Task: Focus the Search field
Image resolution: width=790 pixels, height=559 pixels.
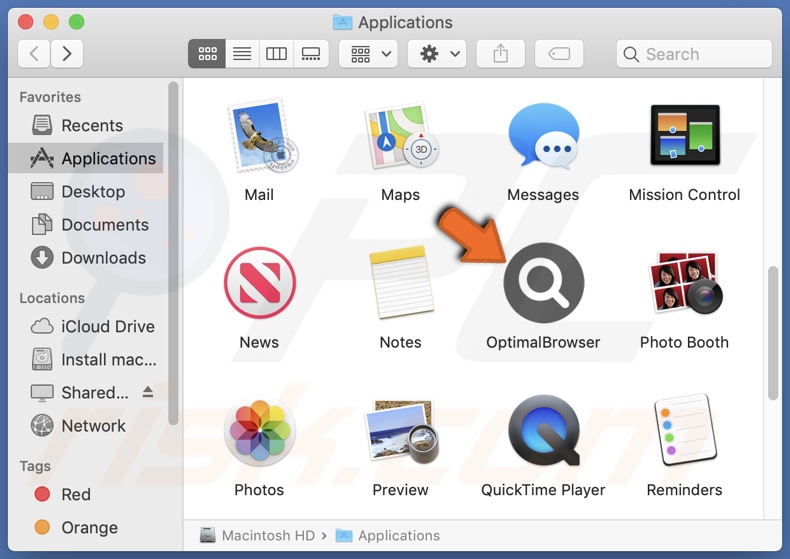Action: click(x=694, y=53)
